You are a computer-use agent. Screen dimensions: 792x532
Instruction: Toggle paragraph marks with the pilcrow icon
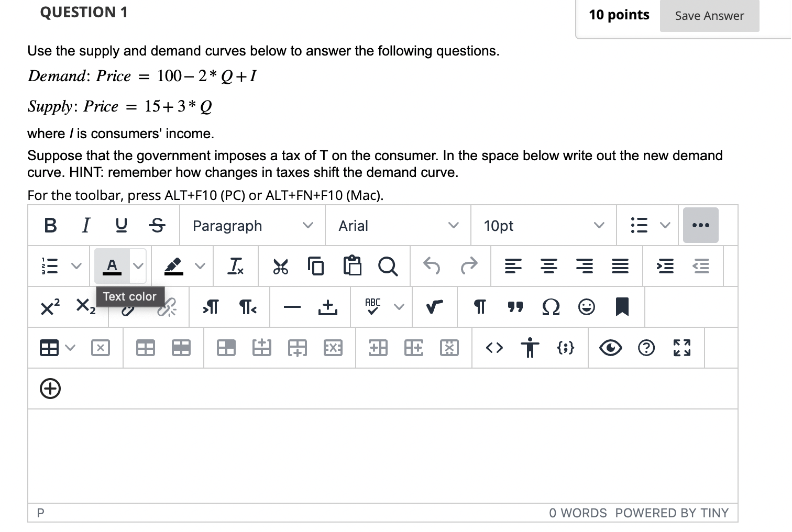(479, 307)
